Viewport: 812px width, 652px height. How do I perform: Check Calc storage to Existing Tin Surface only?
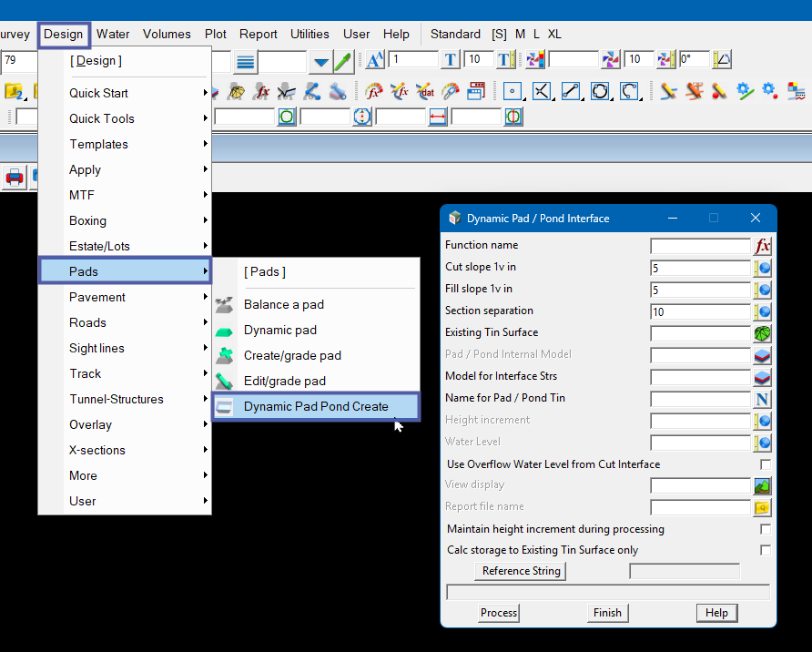[x=766, y=550]
